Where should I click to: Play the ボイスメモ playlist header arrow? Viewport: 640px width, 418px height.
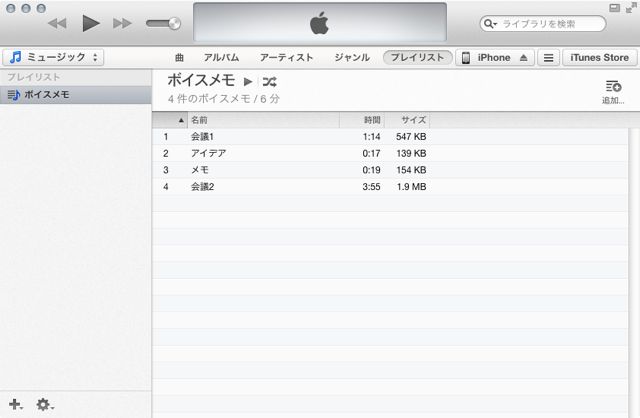click(x=248, y=82)
